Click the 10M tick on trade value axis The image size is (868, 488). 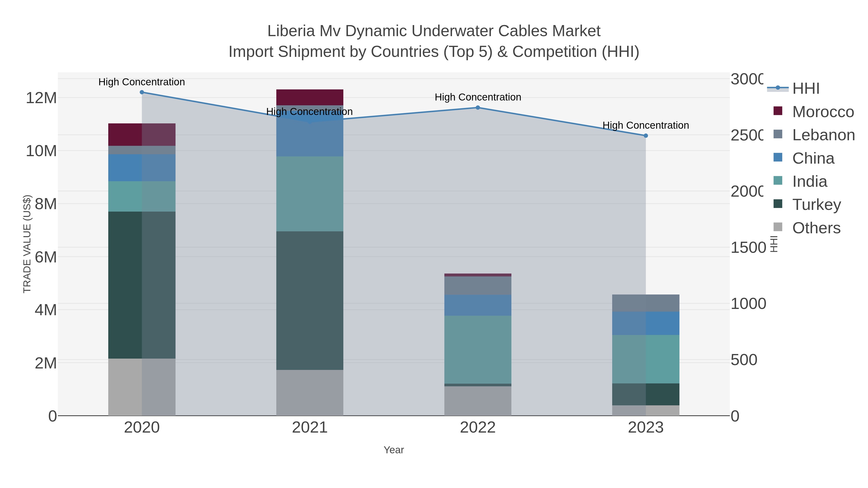coord(41,151)
